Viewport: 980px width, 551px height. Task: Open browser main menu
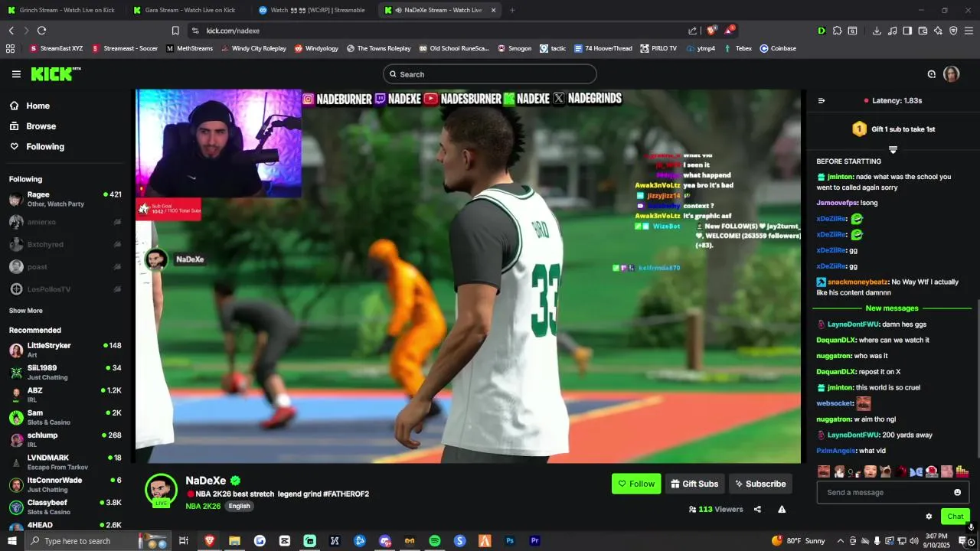point(969,31)
